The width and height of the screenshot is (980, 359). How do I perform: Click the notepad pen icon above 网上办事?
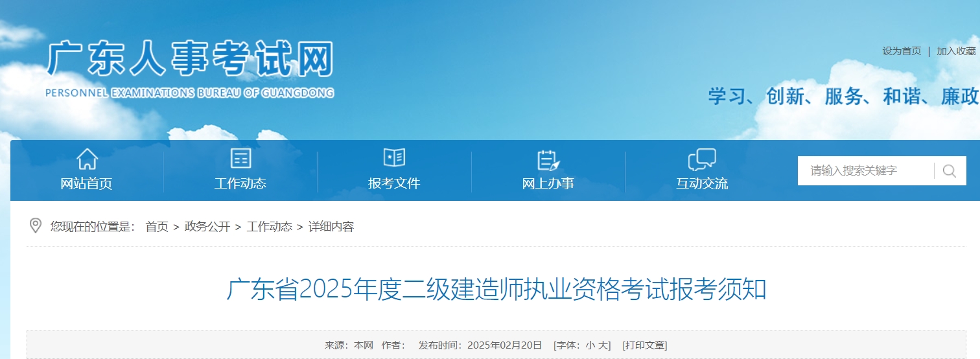click(548, 159)
